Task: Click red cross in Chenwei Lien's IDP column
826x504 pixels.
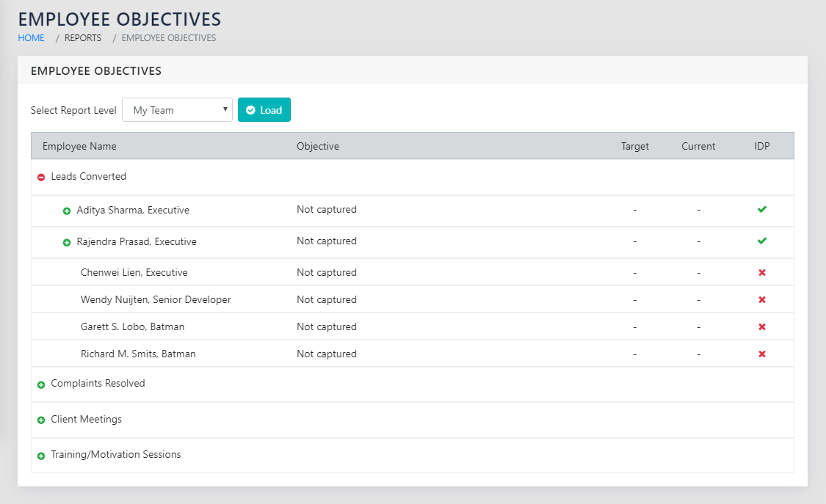Action: click(x=761, y=273)
